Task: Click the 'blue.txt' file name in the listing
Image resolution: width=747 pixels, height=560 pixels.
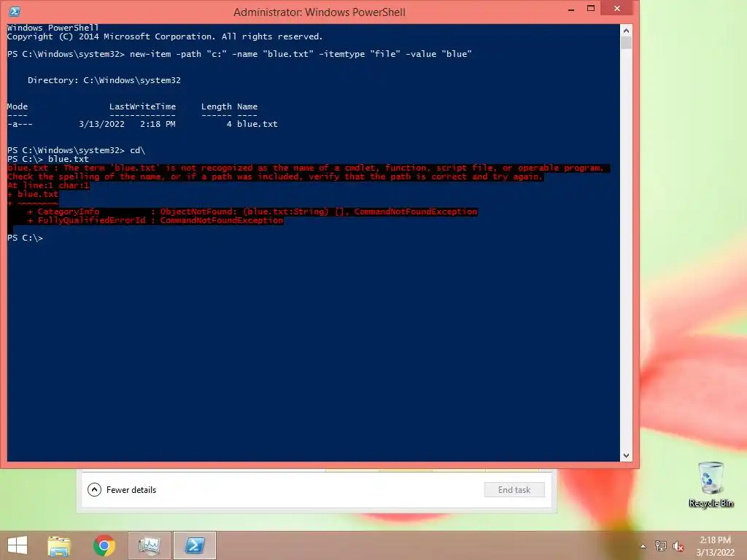Action: coord(258,124)
